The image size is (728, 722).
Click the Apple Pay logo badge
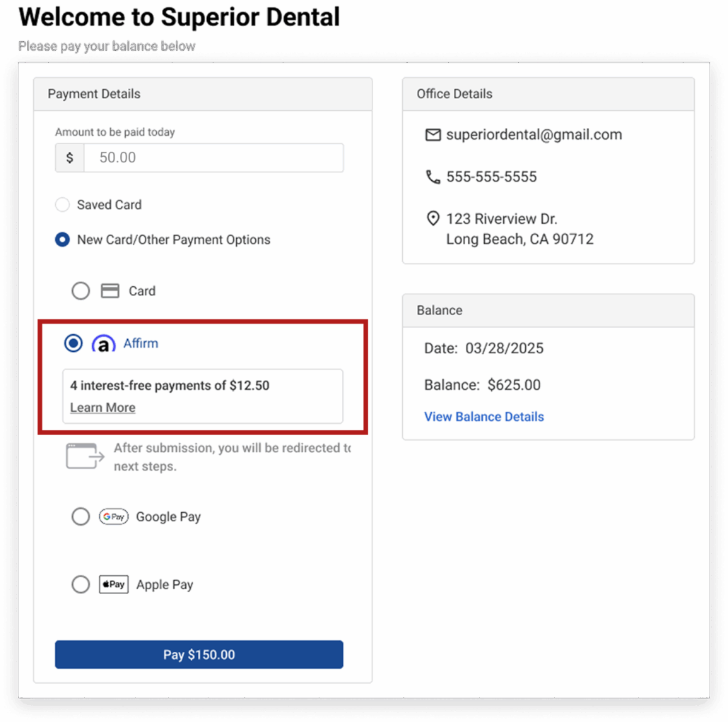(113, 585)
